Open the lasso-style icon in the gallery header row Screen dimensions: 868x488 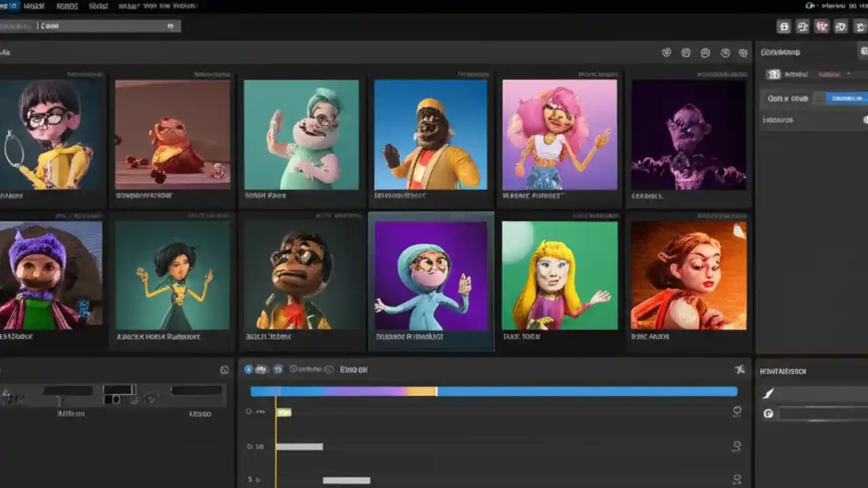coord(668,52)
